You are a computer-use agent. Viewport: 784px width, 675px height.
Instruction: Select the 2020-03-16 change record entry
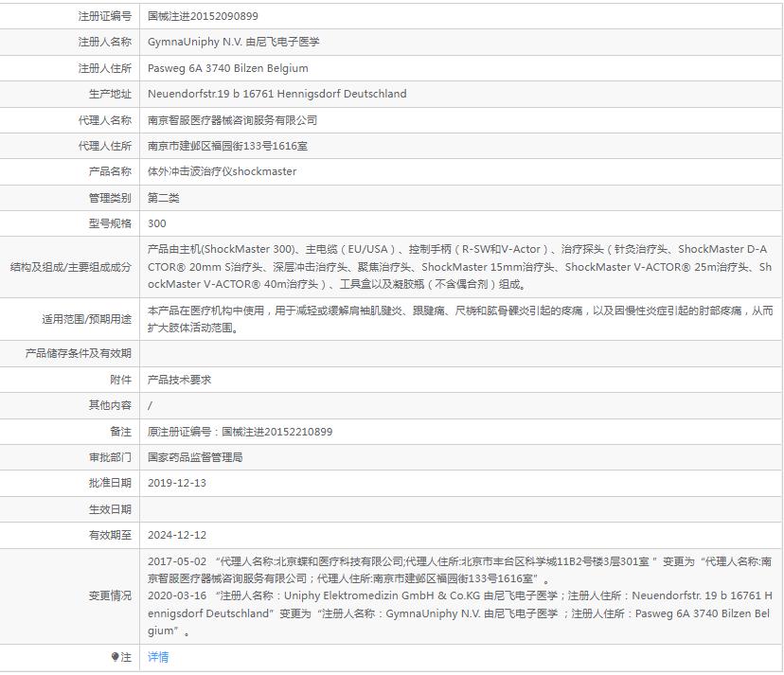pyautogui.click(x=460, y=613)
